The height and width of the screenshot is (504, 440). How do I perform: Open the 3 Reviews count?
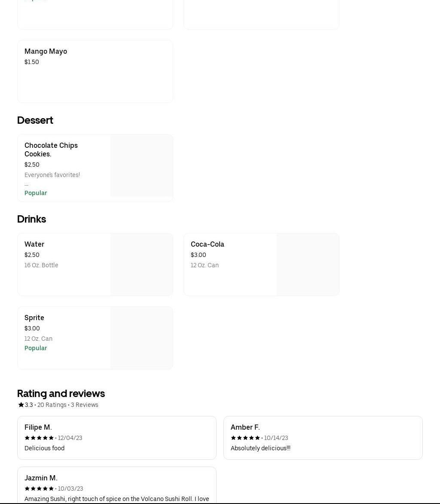pos(85,405)
